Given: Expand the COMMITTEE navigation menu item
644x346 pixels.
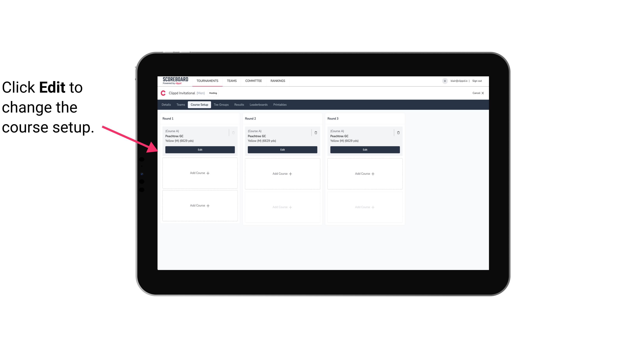Looking at the screenshot, I should tap(254, 80).
